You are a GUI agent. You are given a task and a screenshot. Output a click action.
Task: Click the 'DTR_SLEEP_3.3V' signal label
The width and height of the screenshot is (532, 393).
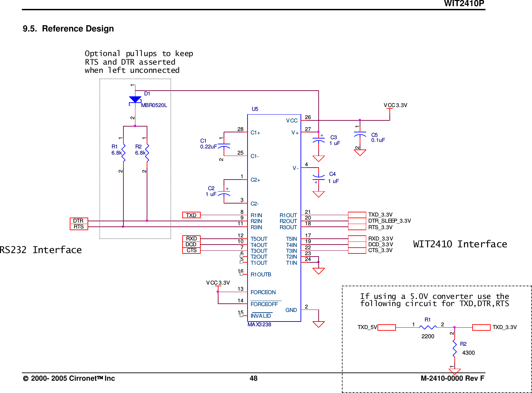pyautogui.click(x=389, y=221)
